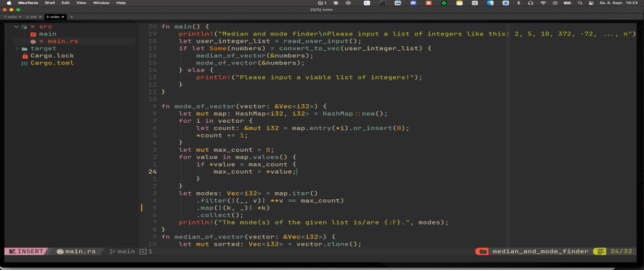The width and height of the screenshot is (644, 270).
Task: Open the View menu
Action: pyautogui.click(x=81, y=3)
